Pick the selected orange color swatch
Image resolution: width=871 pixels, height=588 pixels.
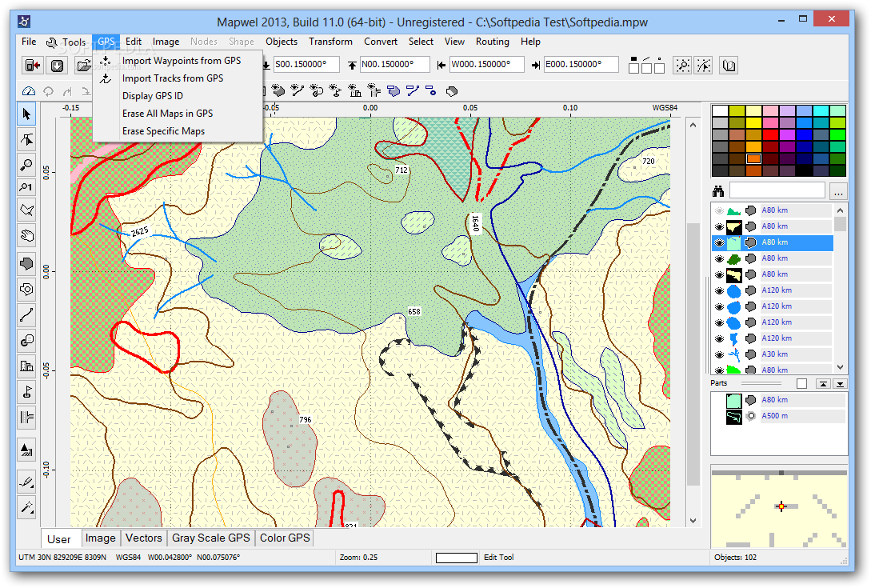[753, 159]
